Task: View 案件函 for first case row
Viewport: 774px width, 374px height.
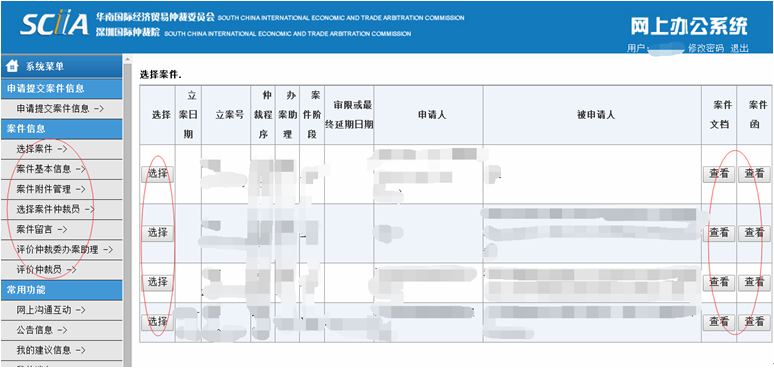Action: [754, 174]
